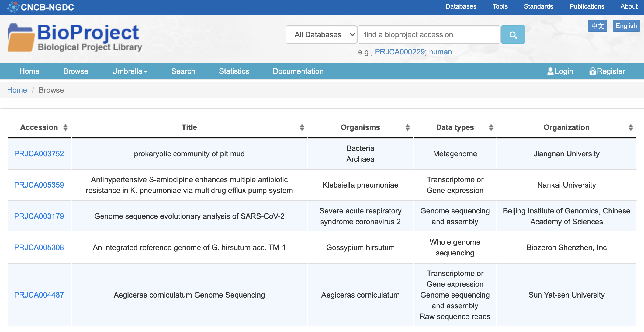Click the Login link
This screenshot has height=332, width=644.
(560, 71)
